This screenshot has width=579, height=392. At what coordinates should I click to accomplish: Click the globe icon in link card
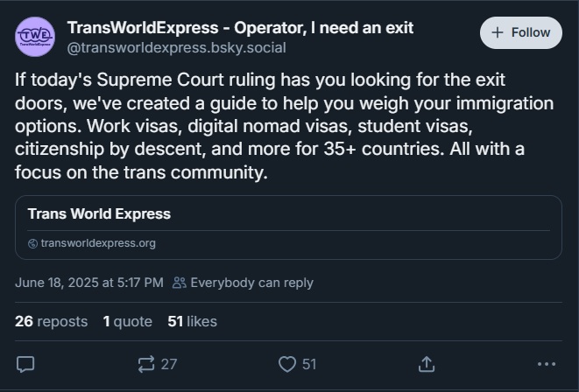point(32,243)
